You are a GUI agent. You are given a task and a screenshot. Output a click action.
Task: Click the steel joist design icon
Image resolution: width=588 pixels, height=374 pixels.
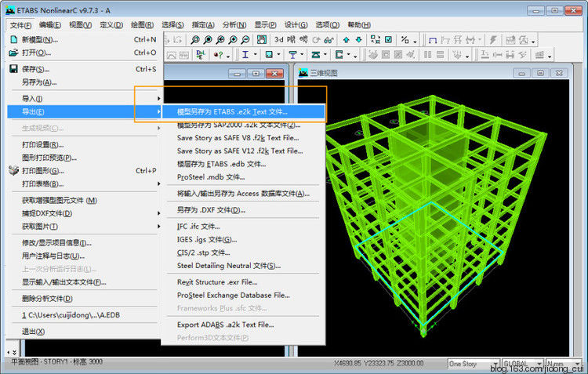coord(316,55)
